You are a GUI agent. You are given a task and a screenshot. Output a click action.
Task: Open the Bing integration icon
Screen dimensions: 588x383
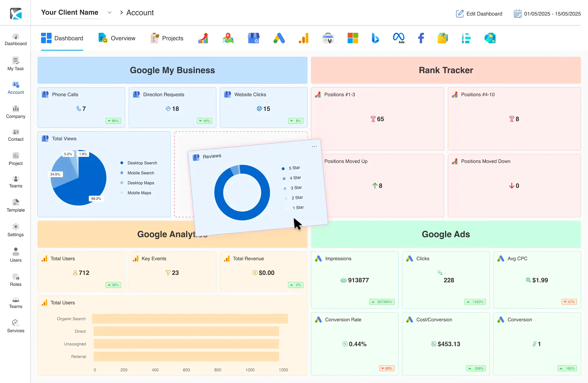pyautogui.click(x=375, y=38)
